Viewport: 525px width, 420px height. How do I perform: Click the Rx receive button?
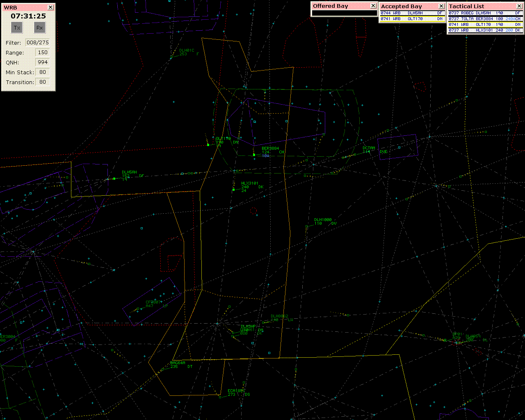coord(40,27)
